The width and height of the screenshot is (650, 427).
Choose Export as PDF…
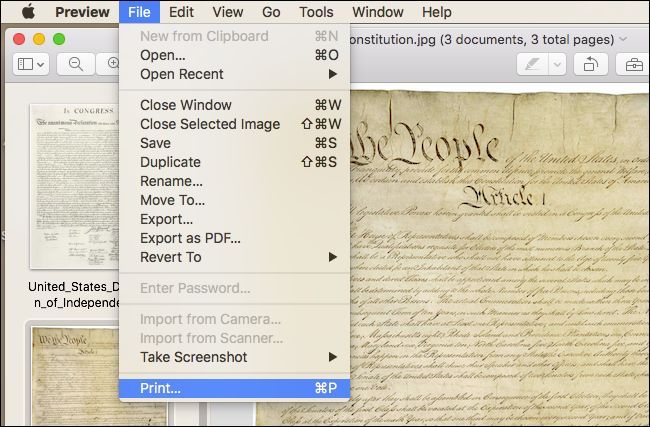pos(234,238)
